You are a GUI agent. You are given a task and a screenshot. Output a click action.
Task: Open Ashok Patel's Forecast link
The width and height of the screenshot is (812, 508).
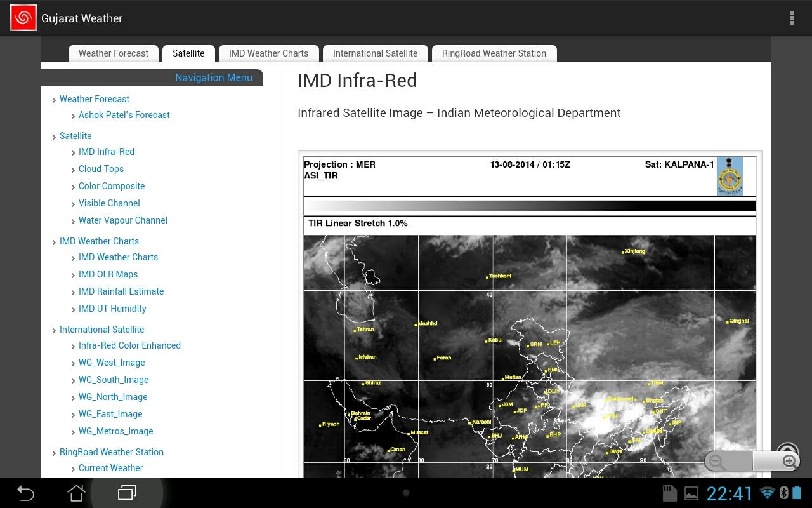click(x=124, y=115)
